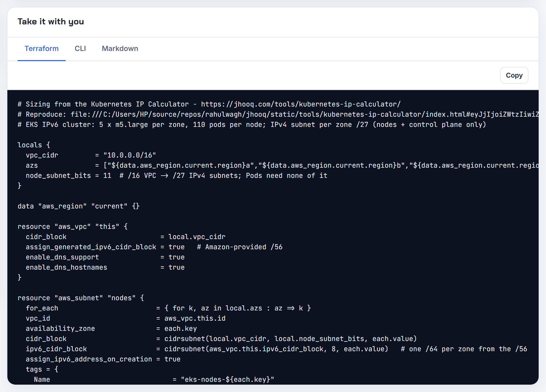
Task: Copy the Terraform code
Action: tap(514, 75)
